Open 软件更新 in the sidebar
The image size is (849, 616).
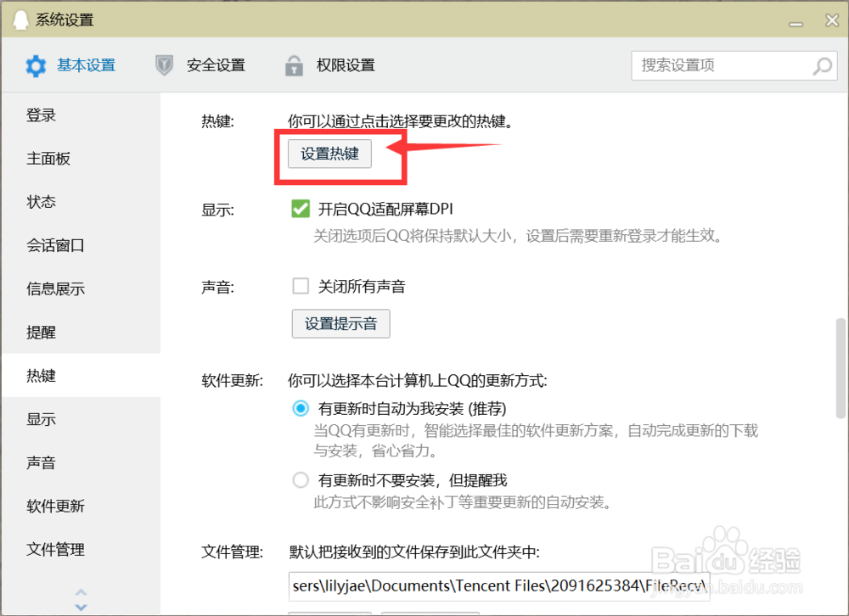pos(82,506)
